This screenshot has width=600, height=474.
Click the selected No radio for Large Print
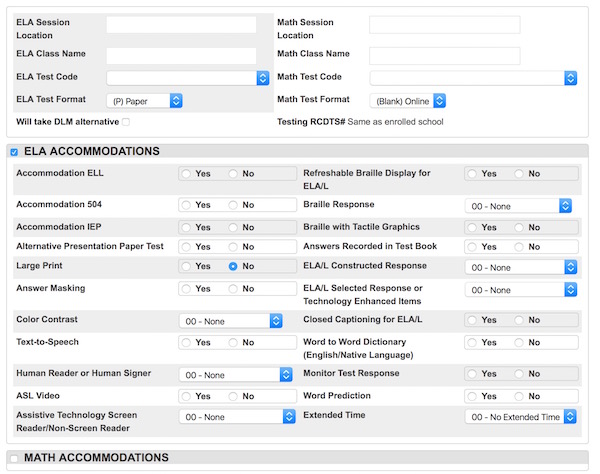tap(233, 266)
